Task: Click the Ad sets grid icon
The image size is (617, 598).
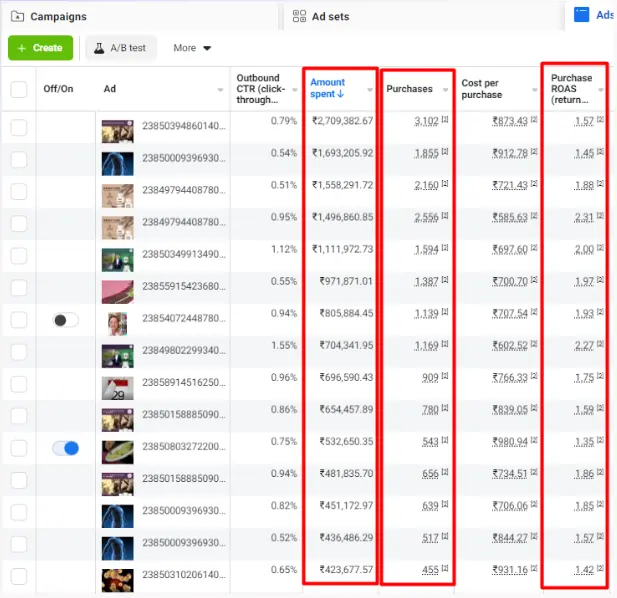Action: click(x=300, y=17)
